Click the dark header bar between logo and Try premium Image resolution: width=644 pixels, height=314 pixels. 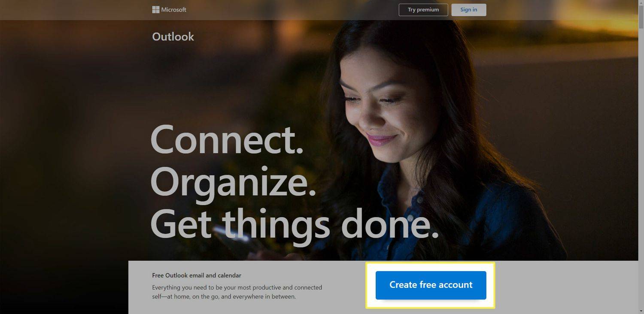click(x=292, y=10)
